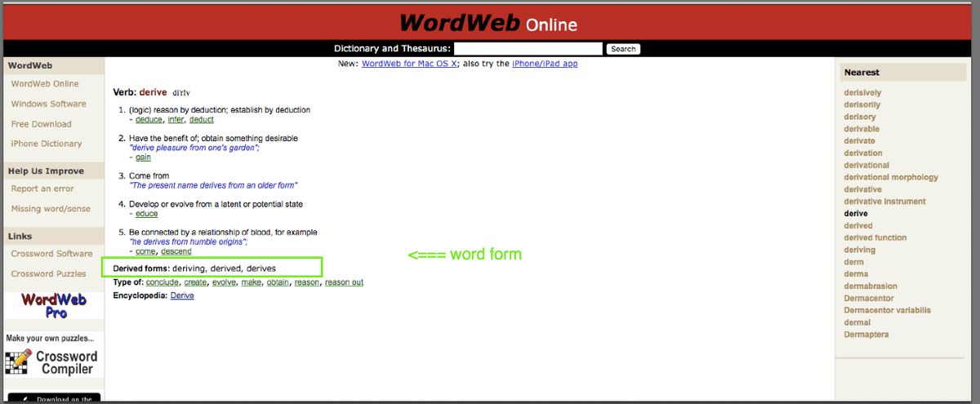Open Crossword Puzzles link
Screen dimensions: 980x404
click(49, 274)
